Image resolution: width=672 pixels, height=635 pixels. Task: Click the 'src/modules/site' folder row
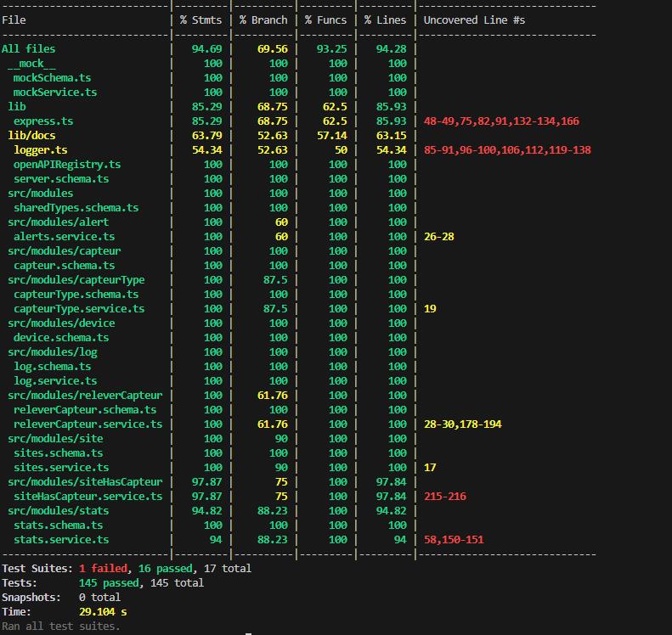(x=55, y=439)
